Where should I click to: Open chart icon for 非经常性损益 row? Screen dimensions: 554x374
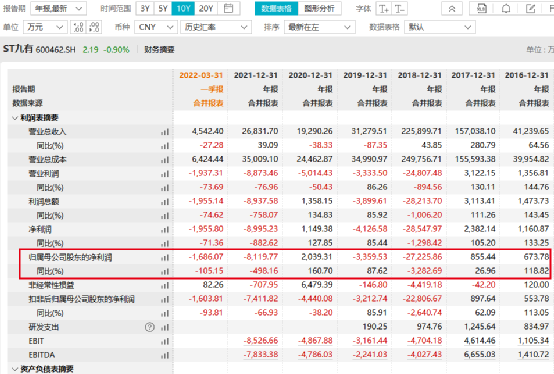pyautogui.click(x=165, y=286)
